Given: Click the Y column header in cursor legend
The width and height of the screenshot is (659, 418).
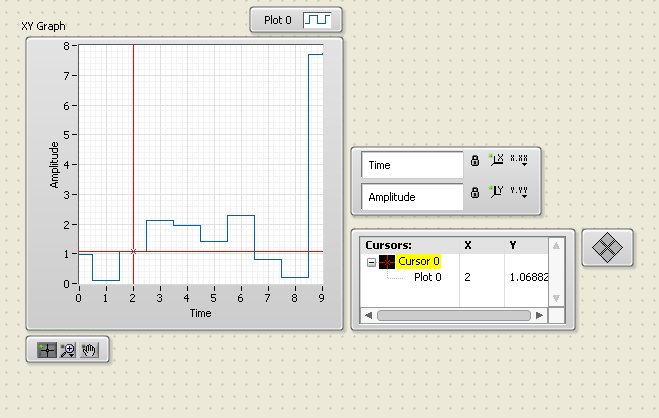Looking at the screenshot, I should (x=513, y=245).
